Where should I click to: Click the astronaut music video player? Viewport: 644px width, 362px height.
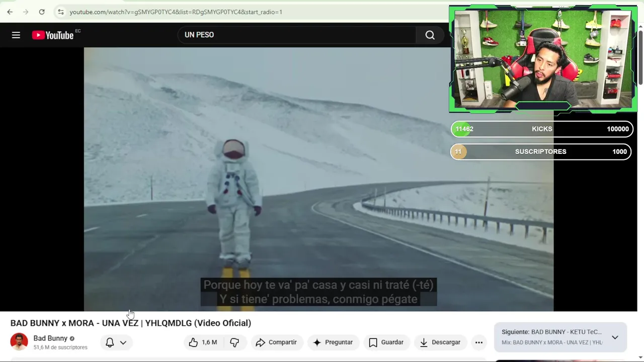click(x=318, y=179)
